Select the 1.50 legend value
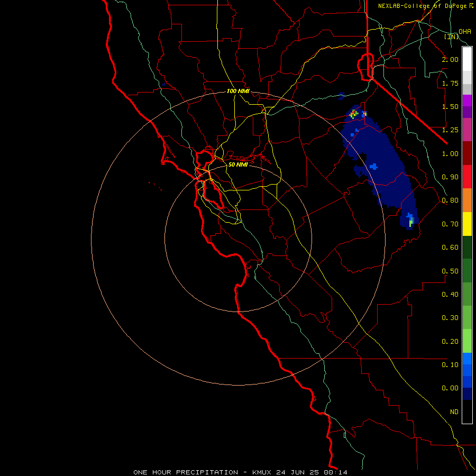This screenshot has height=476, width=476. (x=450, y=106)
